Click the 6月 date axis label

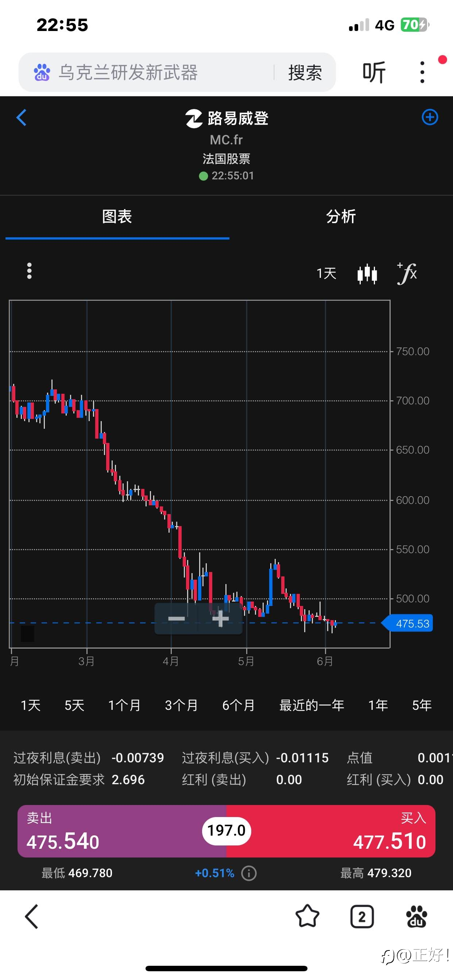click(325, 661)
